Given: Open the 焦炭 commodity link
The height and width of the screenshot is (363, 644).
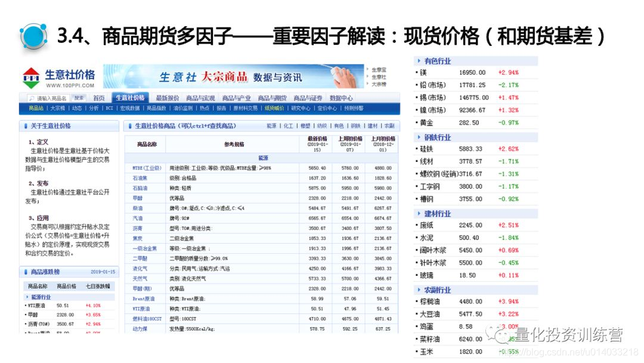Looking at the screenshot, I should (x=137, y=238).
